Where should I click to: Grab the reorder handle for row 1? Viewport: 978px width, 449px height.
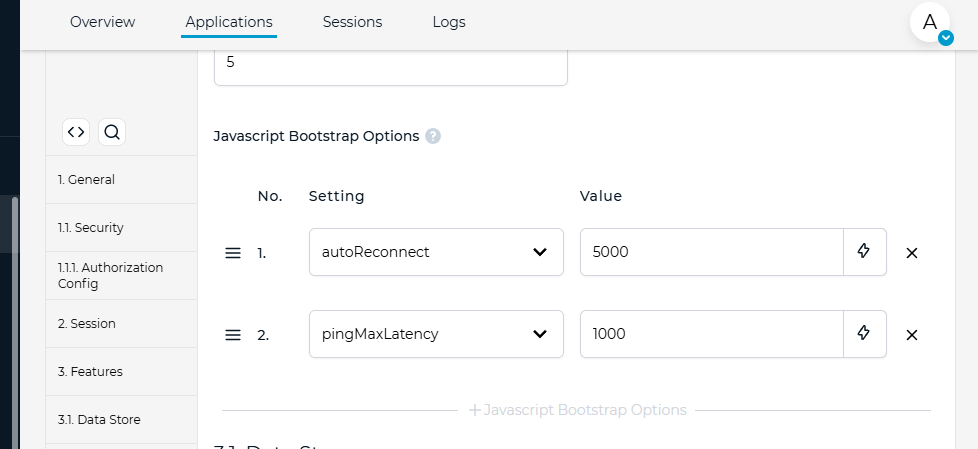click(233, 253)
